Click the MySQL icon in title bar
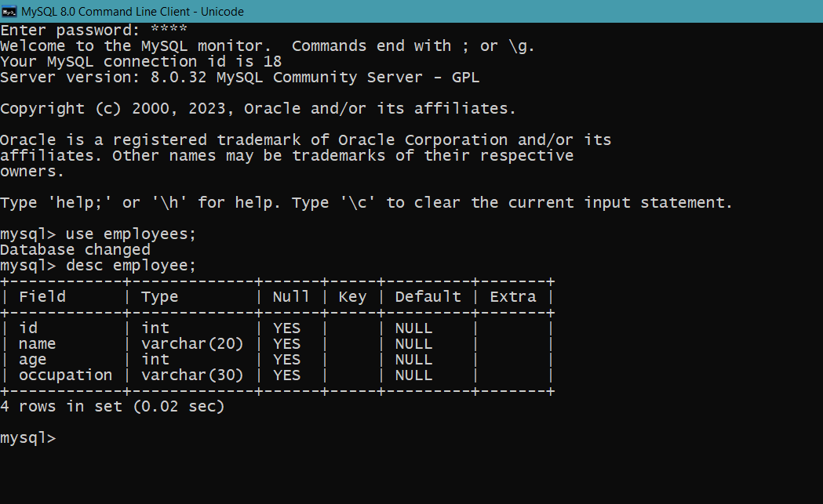823x504 pixels. click(x=9, y=11)
